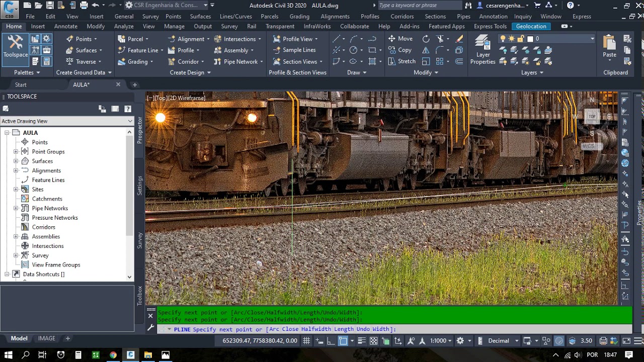
Task: Click the Move tool
Action: 400,39
